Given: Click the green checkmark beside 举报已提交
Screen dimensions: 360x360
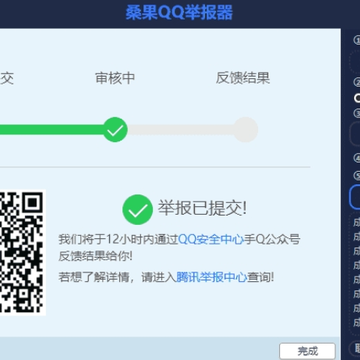Looking at the screenshot, I should point(138,209).
